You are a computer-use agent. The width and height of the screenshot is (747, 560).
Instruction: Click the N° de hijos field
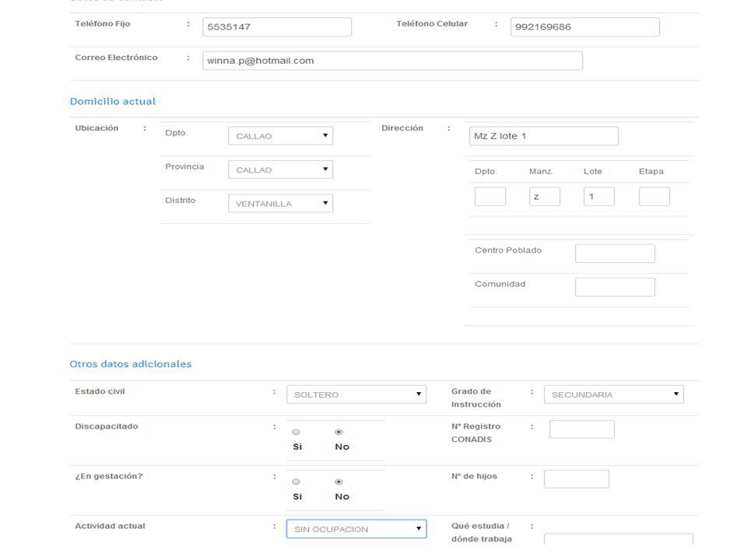(577, 479)
